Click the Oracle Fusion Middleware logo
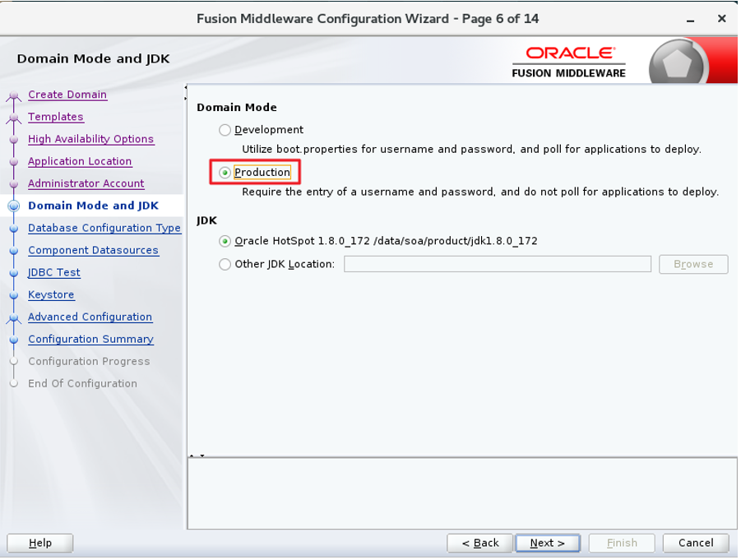The height and width of the screenshot is (560, 741). (x=568, y=62)
